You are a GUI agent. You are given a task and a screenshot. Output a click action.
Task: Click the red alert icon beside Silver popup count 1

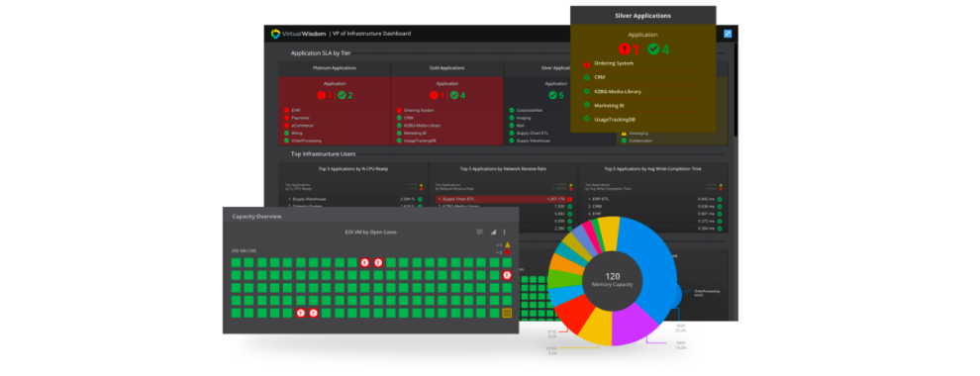tap(625, 49)
